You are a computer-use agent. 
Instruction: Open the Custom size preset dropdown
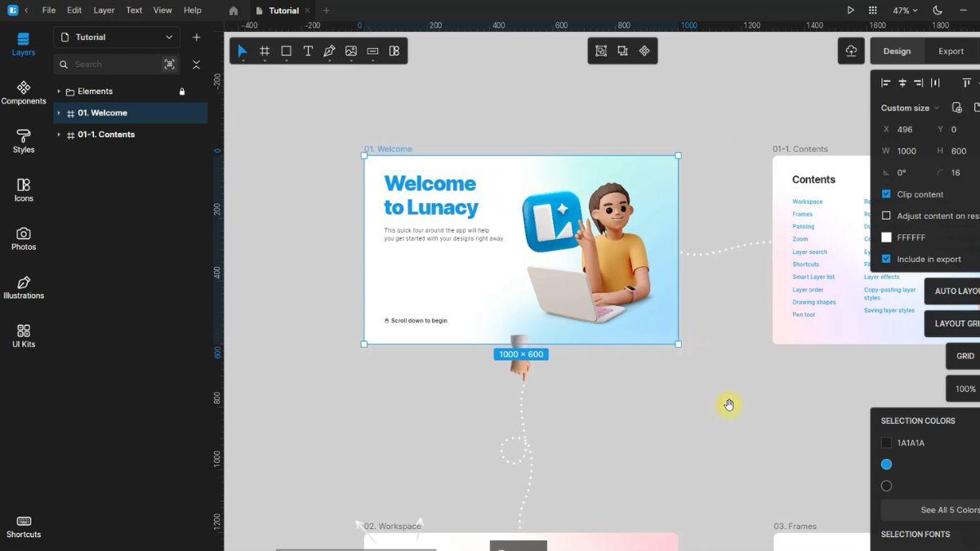pos(910,108)
